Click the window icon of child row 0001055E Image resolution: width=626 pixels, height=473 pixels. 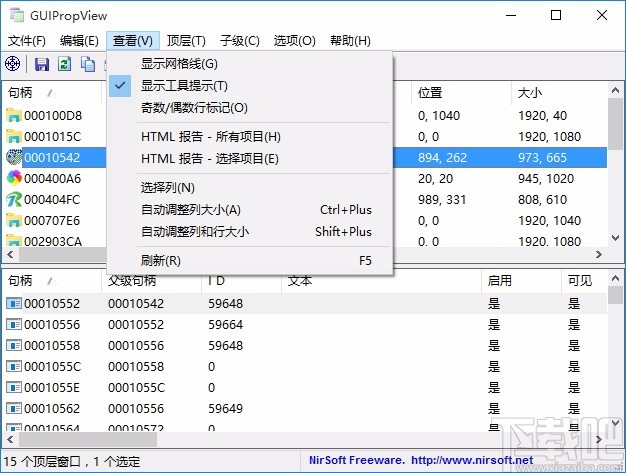coord(14,387)
